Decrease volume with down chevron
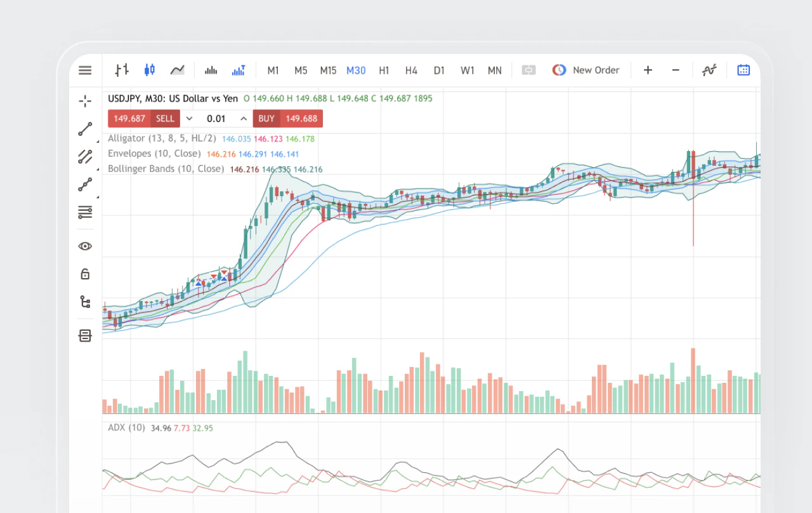812x513 pixels. pos(189,119)
